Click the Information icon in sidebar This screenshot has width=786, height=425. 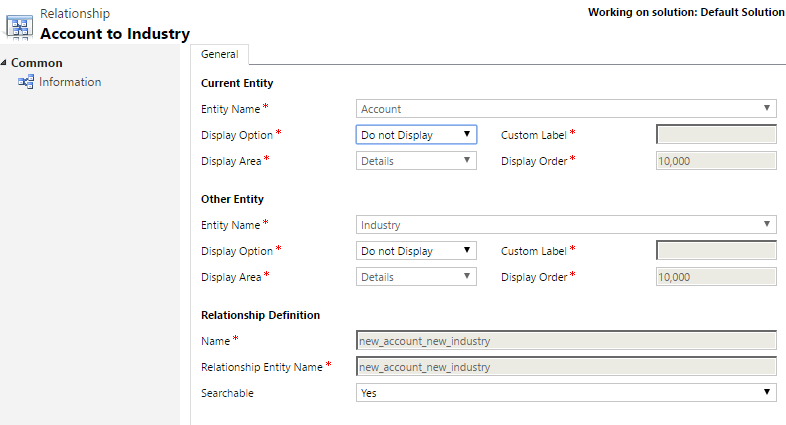[26, 82]
